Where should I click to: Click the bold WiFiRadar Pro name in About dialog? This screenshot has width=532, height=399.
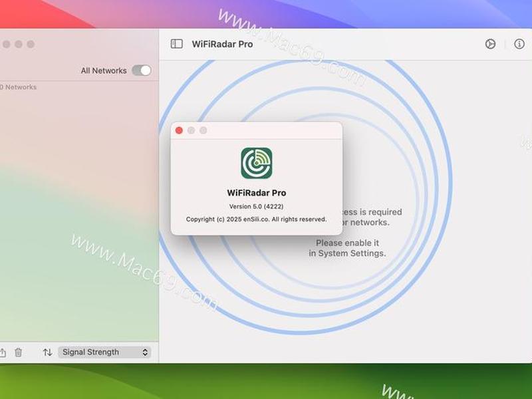[257, 193]
